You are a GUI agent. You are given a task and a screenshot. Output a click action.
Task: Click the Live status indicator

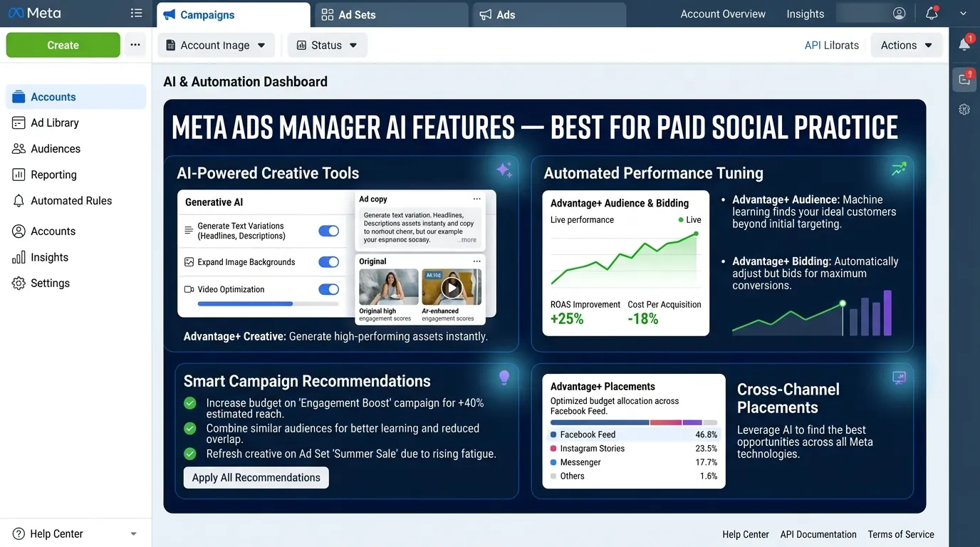(689, 220)
